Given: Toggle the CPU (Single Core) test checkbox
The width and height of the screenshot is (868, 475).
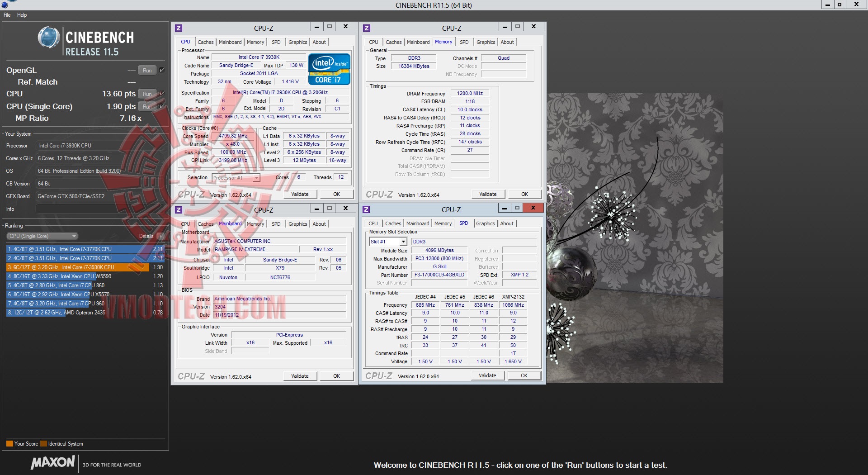Looking at the screenshot, I should tap(162, 106).
